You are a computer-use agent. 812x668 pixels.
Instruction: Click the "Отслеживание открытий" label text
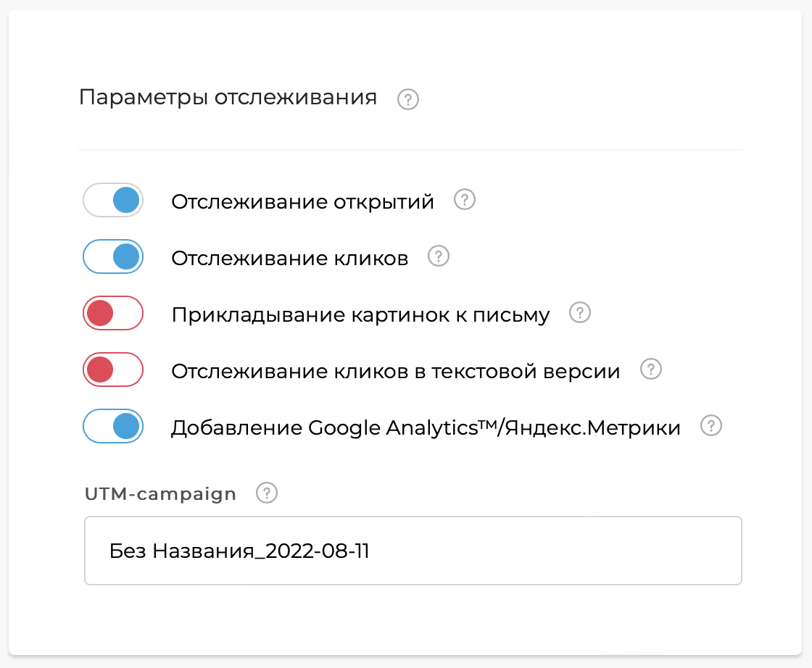coord(302,201)
